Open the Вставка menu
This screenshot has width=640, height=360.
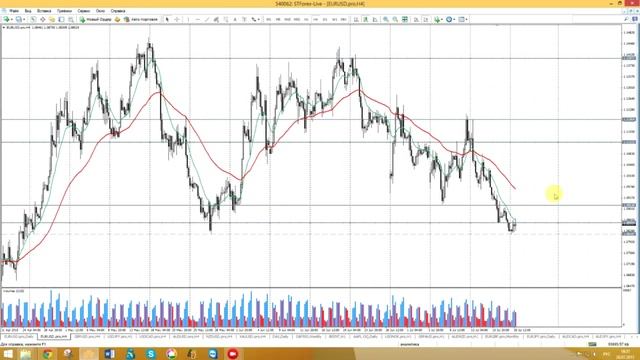click(x=44, y=11)
